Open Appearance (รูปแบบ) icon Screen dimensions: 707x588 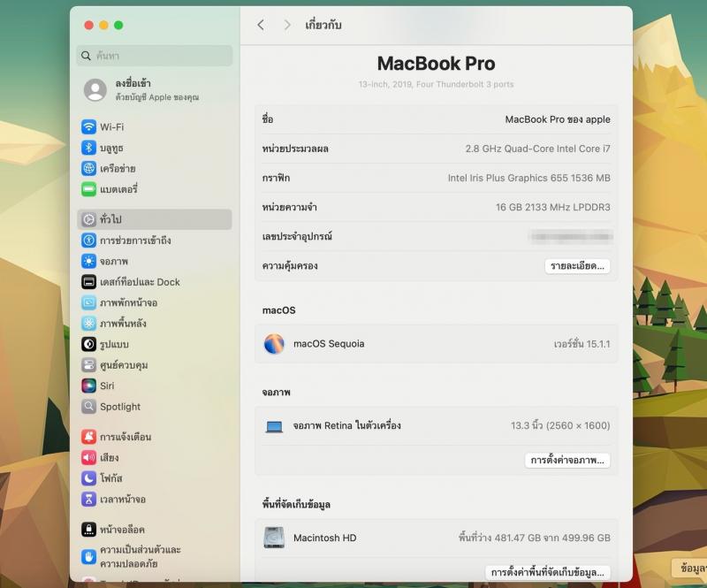(x=89, y=344)
